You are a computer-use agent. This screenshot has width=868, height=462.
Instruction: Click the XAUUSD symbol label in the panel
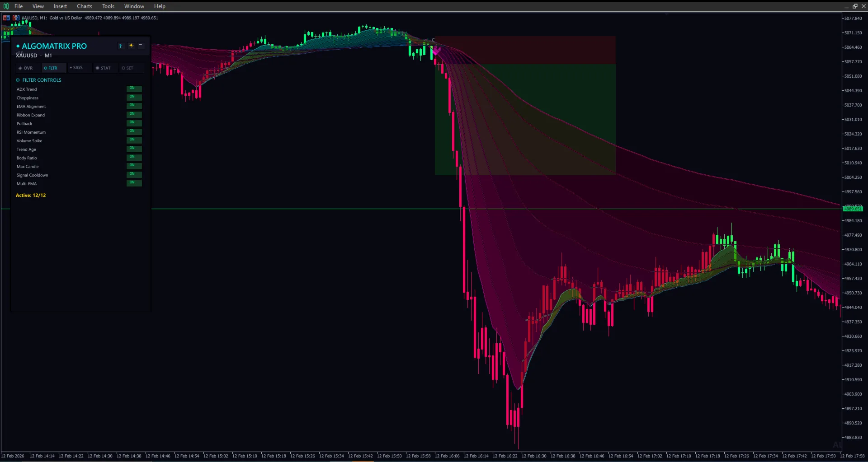pos(26,55)
